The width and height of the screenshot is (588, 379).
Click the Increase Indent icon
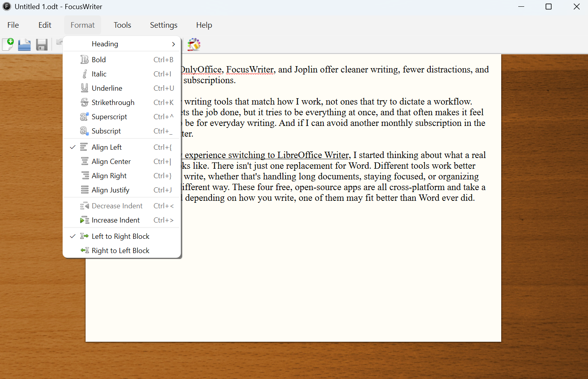84,220
